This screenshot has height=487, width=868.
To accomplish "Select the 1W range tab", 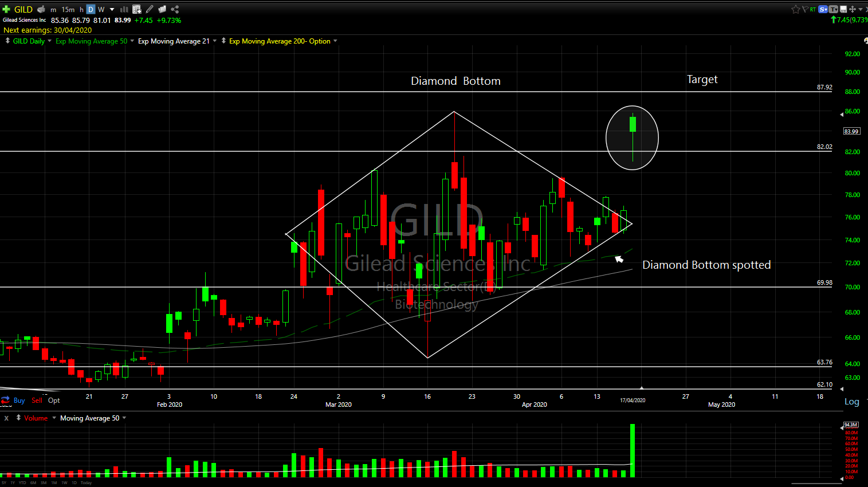I will click(x=64, y=482).
